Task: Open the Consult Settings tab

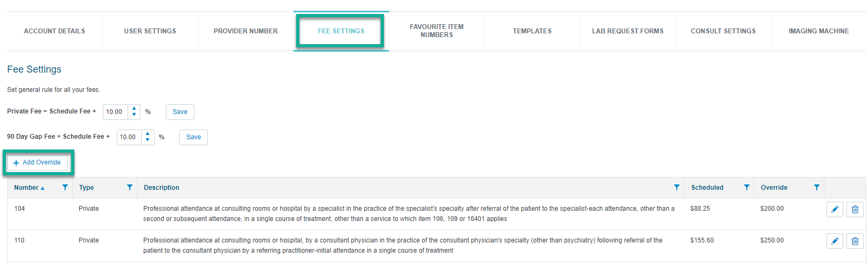Action: pos(723,31)
